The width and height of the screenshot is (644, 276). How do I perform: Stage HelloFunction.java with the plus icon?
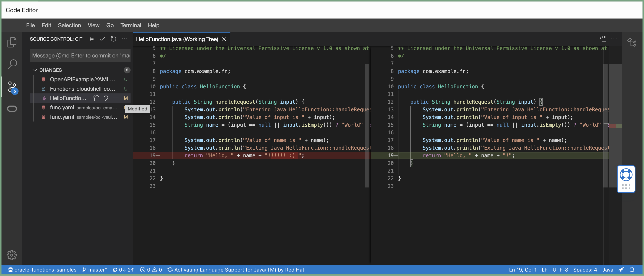116,98
